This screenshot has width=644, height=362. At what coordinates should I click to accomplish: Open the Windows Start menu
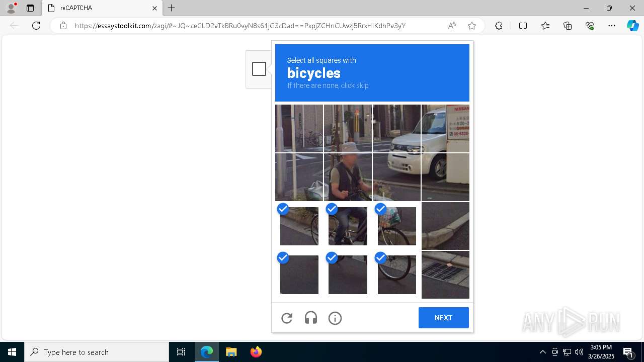[x=12, y=352]
